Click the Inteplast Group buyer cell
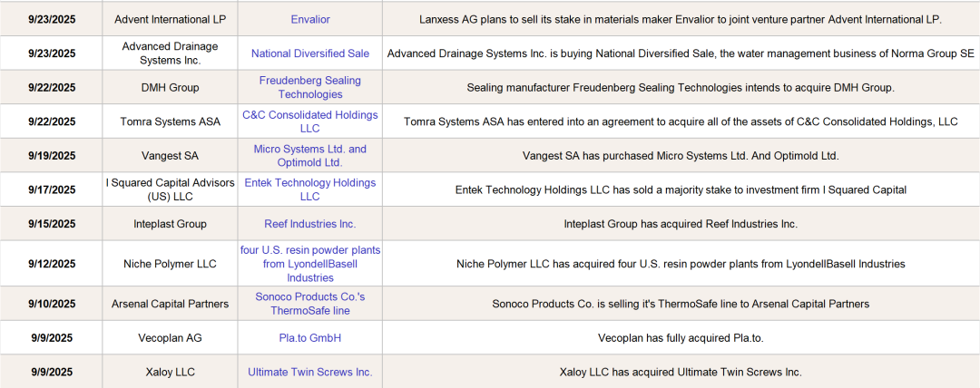This screenshot has width=980, height=388. [170, 224]
